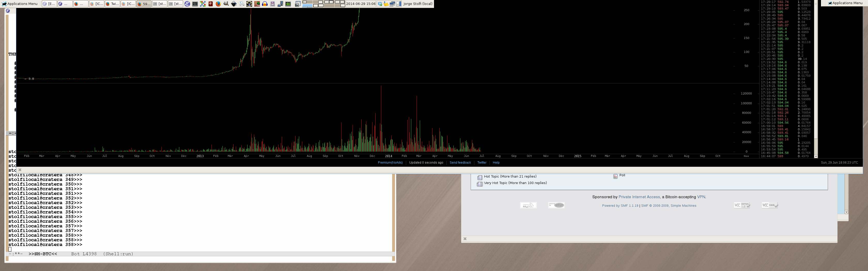Screen dimensions: 868x271
Task: Open the system monitor launcher icon
Action: coord(288,4)
